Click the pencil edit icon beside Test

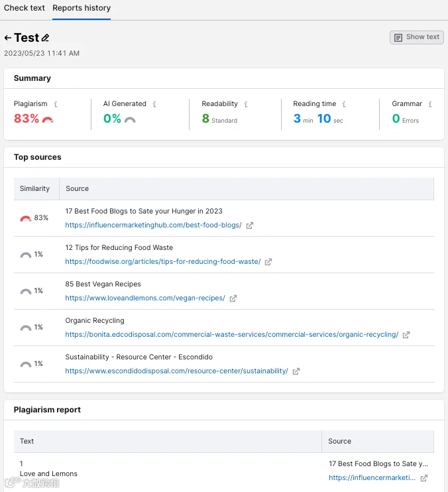point(45,38)
